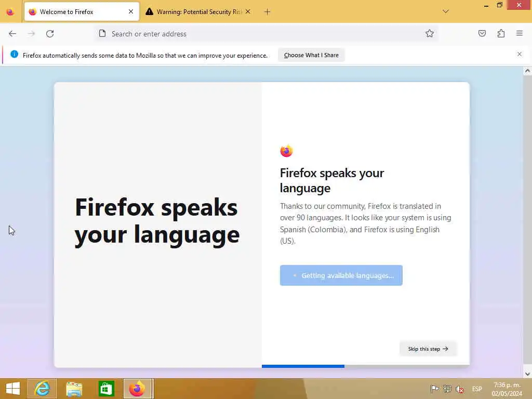Click Choose What I Share button
Screen dimensions: 532x399
(311, 55)
